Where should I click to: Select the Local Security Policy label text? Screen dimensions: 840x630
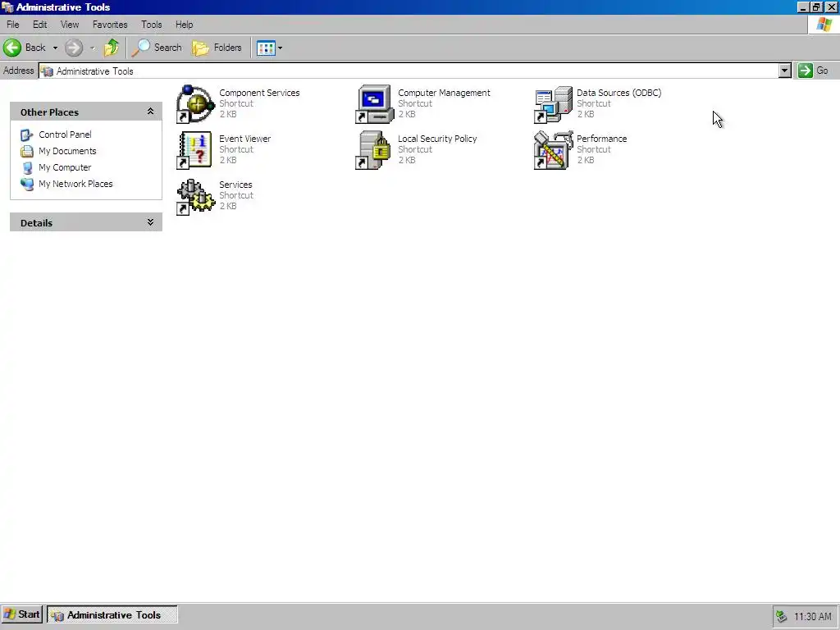[x=437, y=139]
